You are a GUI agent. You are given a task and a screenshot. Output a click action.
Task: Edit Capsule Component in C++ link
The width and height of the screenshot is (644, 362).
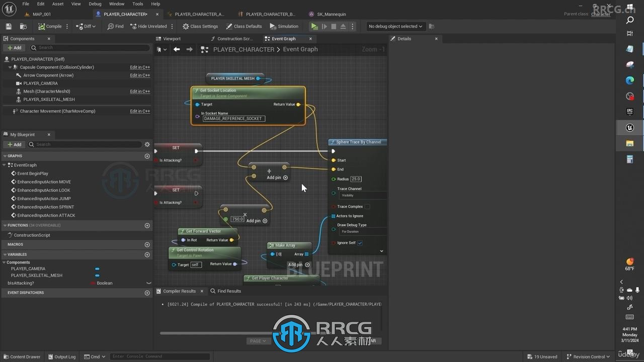140,67
